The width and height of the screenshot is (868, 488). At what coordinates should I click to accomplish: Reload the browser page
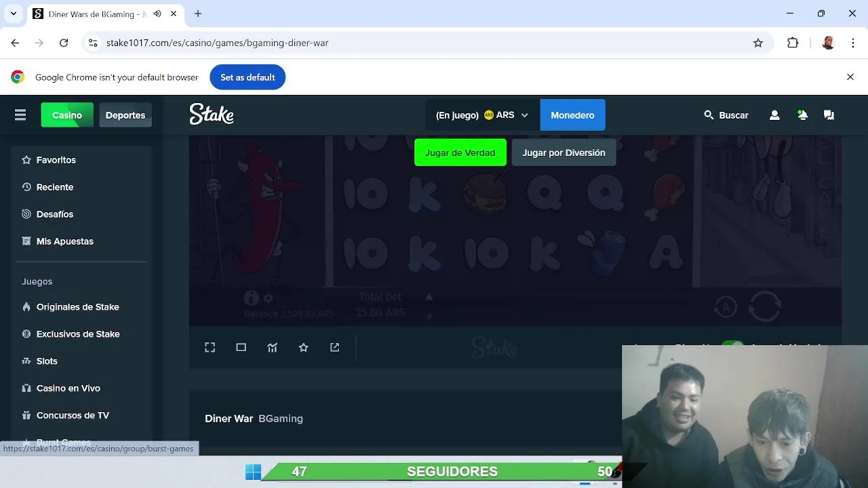coord(64,43)
